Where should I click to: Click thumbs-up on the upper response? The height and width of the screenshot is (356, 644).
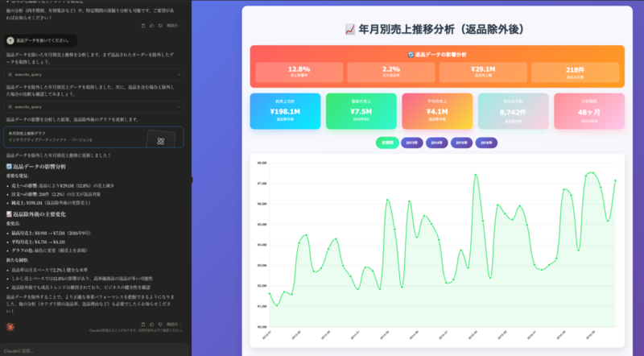(x=151, y=26)
